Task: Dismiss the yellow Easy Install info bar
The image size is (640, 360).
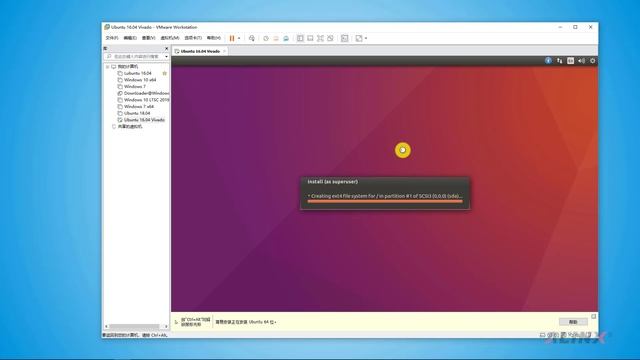Action: 593,316
